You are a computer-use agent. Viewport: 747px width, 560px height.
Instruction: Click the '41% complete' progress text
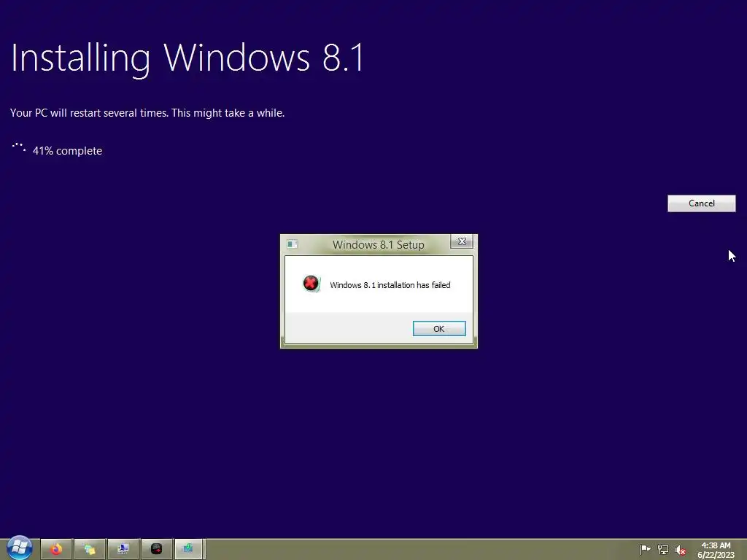(x=67, y=151)
